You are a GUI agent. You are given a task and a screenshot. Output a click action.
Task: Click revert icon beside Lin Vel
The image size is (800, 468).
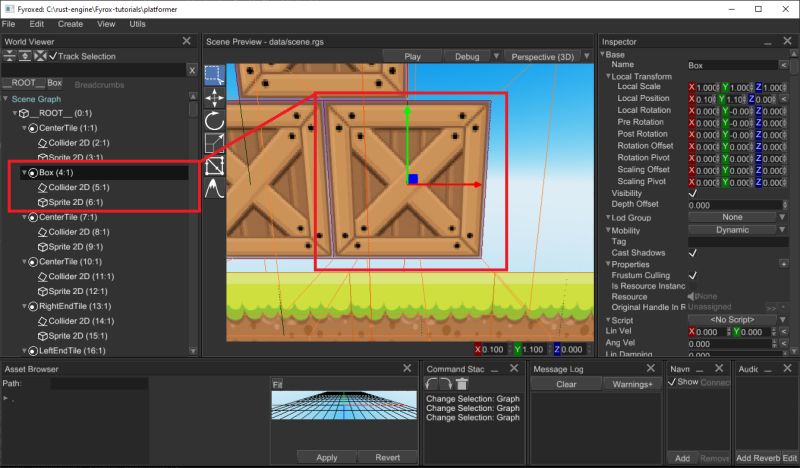[x=784, y=332]
